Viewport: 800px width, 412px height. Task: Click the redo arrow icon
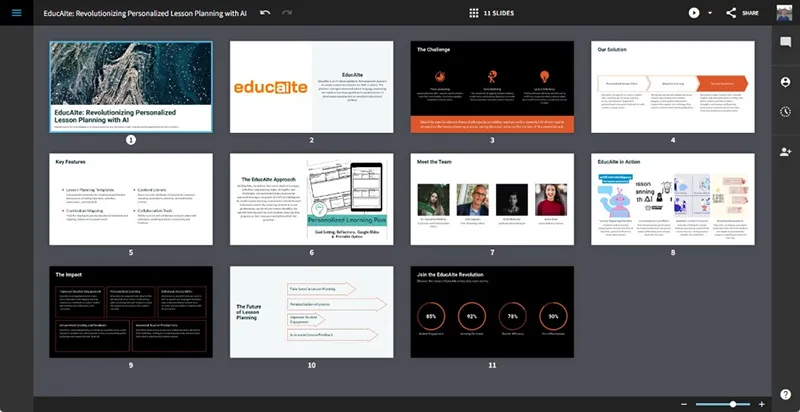pyautogui.click(x=288, y=13)
